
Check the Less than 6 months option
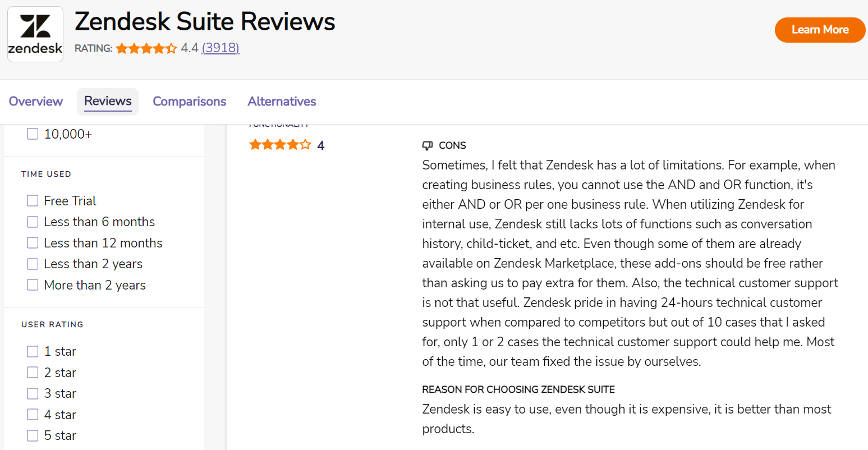click(x=32, y=222)
